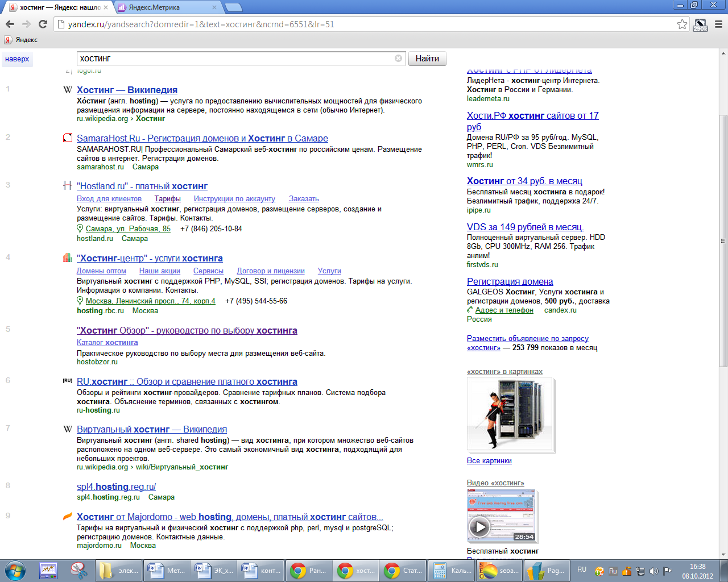Click the Наши акции sitelink
Image resolution: width=728 pixels, height=582 pixels.
coord(160,271)
